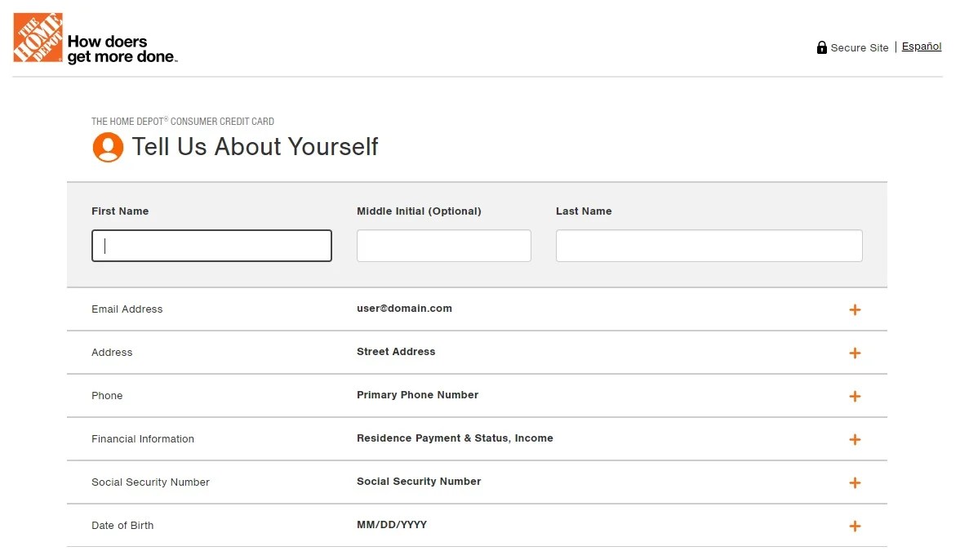Expand Financial Information with plus icon
The image size is (960, 560).
pyautogui.click(x=855, y=439)
